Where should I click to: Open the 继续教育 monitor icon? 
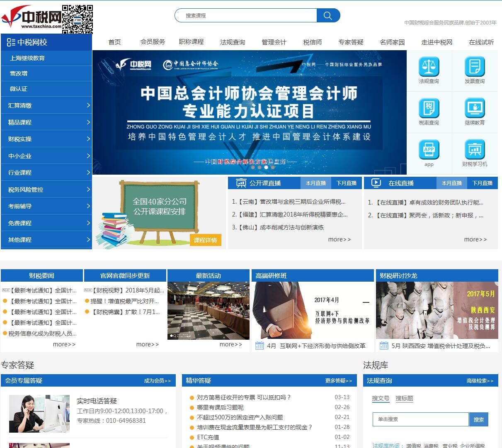pyautogui.click(x=475, y=108)
